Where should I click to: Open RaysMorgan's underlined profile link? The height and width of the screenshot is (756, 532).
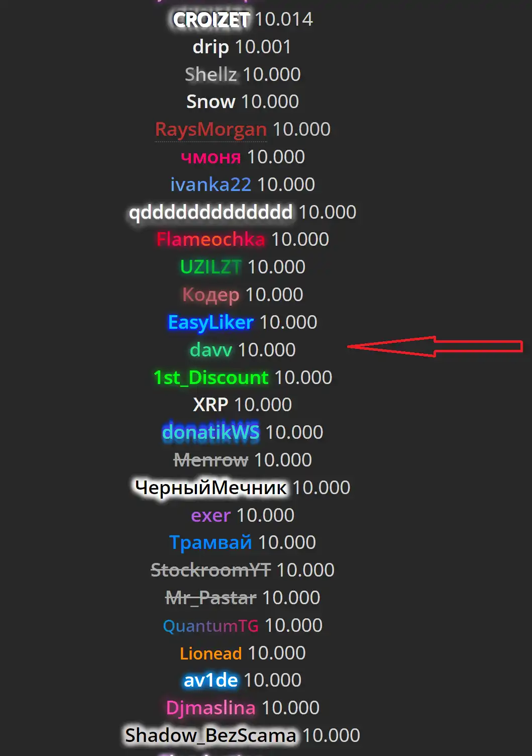[210, 130]
